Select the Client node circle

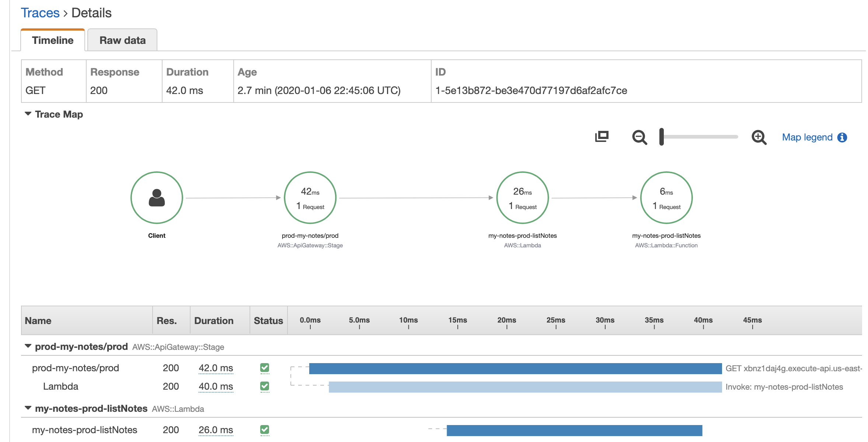157,198
